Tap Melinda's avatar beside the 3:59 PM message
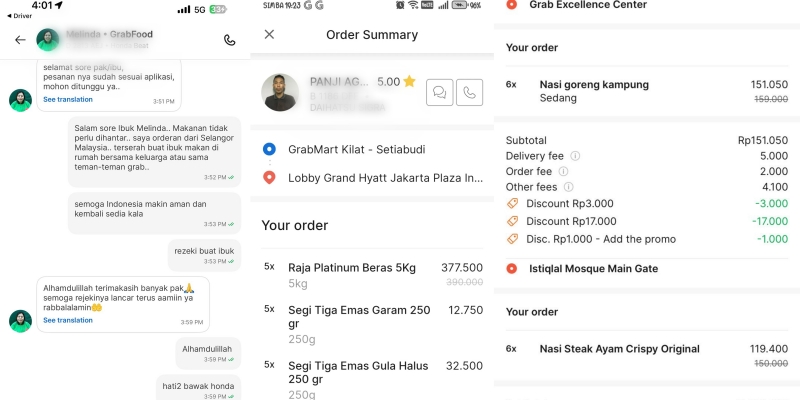Image resolution: width=800 pixels, height=400 pixels. pos(20,321)
